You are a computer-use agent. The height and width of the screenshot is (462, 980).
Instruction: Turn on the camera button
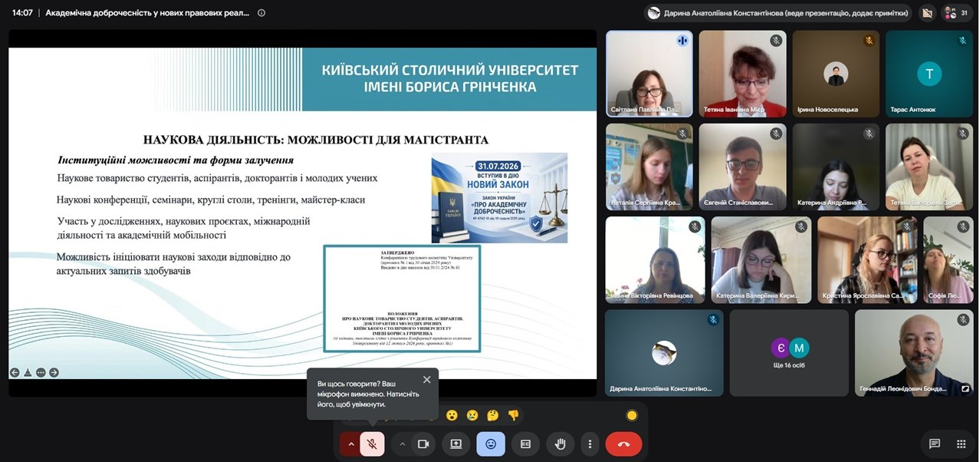[x=423, y=444]
